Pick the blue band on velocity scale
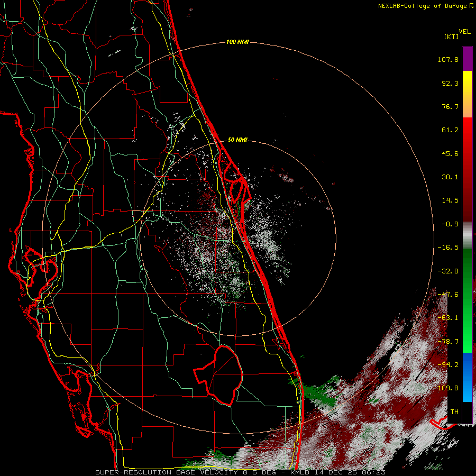 point(467,377)
